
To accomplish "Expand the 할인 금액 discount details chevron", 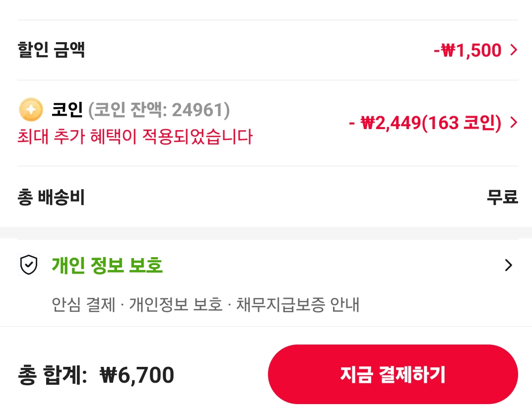I will pos(514,50).
